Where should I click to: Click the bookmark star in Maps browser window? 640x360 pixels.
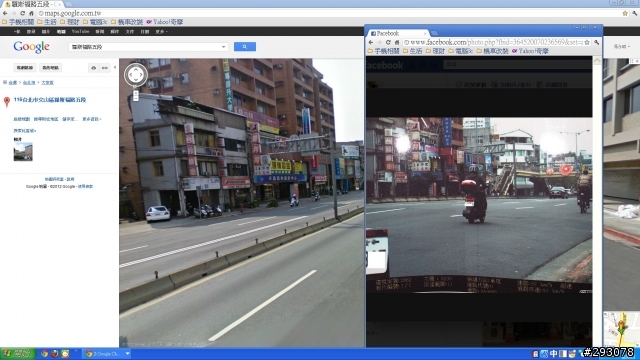[x=625, y=13]
